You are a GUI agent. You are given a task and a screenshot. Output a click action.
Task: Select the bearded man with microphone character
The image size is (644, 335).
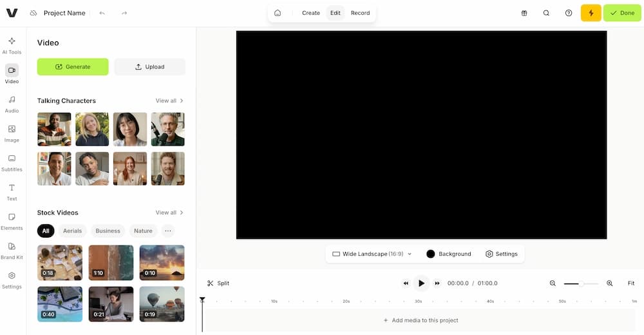pyautogui.click(x=168, y=169)
